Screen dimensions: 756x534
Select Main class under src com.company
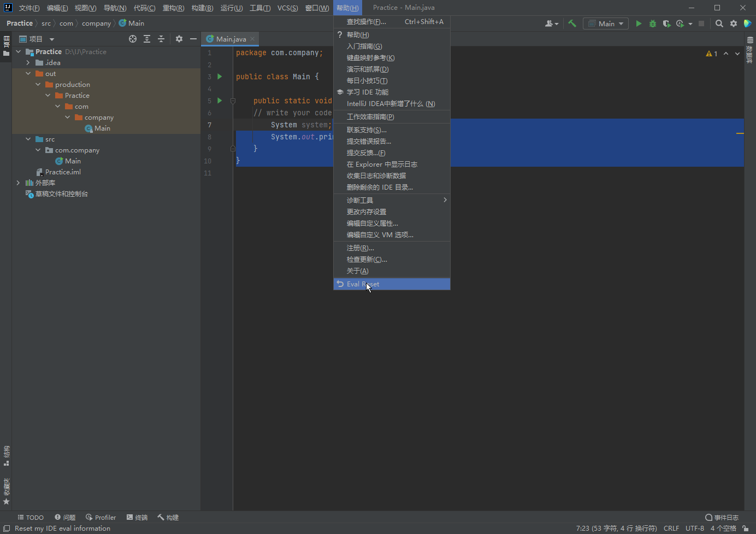tap(73, 161)
